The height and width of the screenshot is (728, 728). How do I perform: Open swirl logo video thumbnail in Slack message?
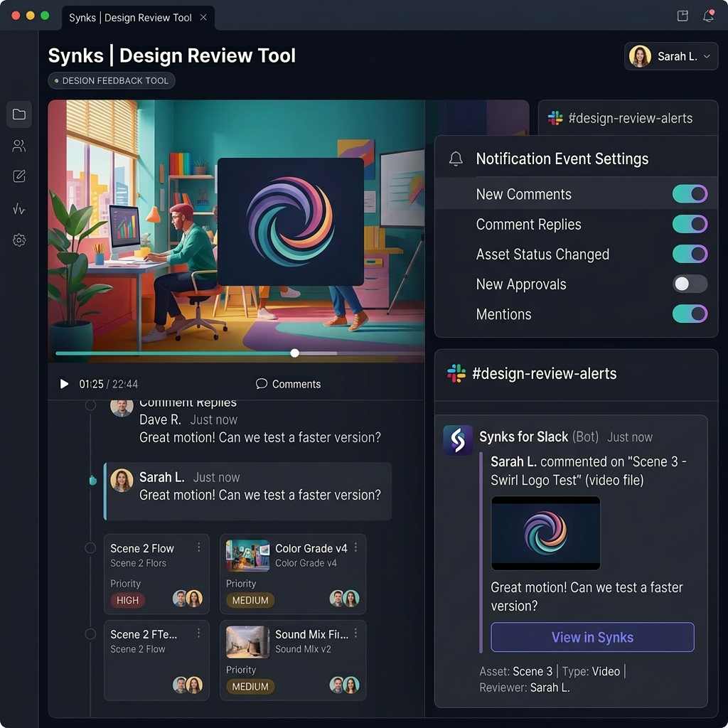[x=545, y=533]
